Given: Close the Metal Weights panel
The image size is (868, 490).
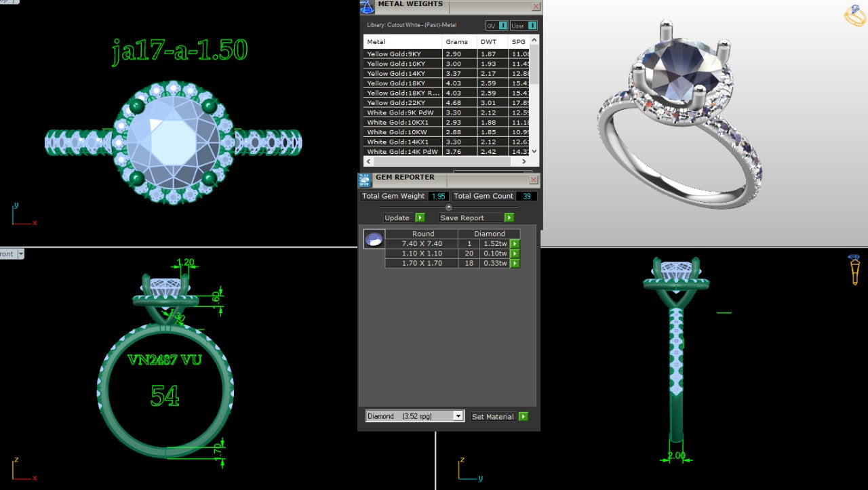Looking at the screenshot, I should (x=536, y=7).
